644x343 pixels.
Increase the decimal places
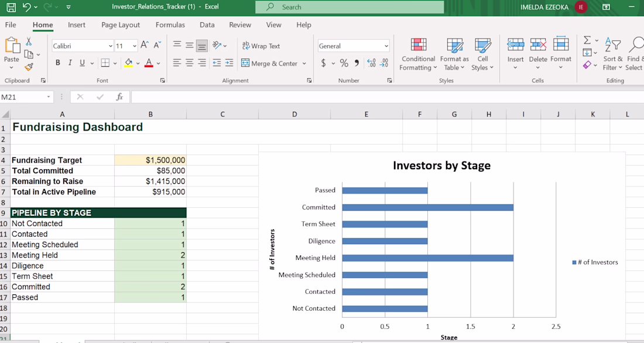(x=372, y=63)
